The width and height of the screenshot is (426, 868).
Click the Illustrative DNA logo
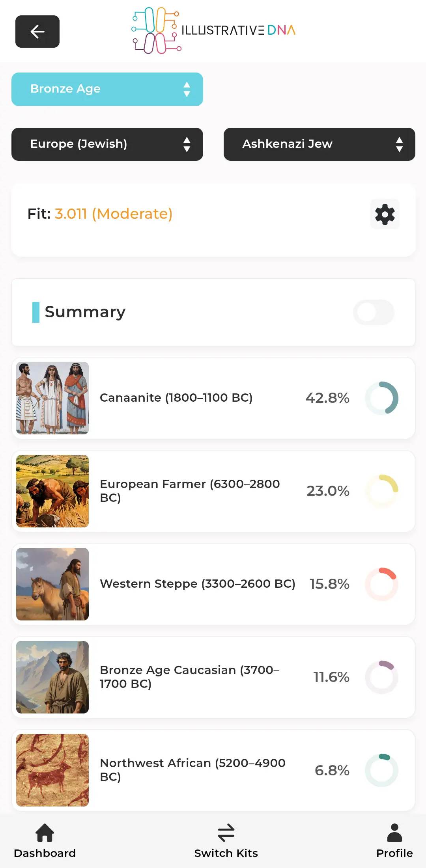click(x=213, y=30)
